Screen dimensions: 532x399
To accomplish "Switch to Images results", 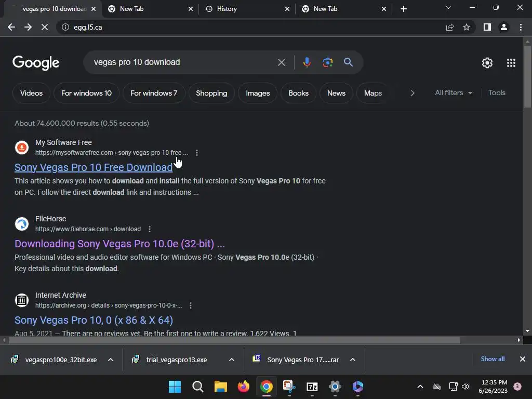I will (258, 93).
